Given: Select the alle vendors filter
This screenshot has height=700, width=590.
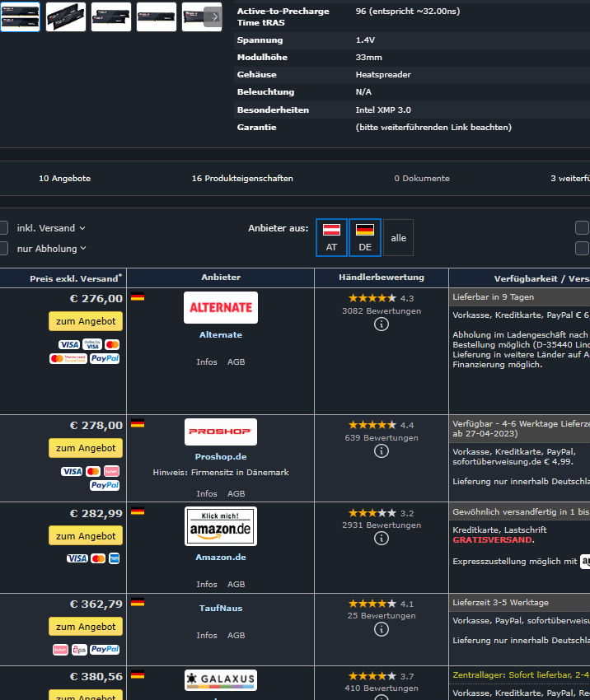Looking at the screenshot, I should (x=398, y=237).
